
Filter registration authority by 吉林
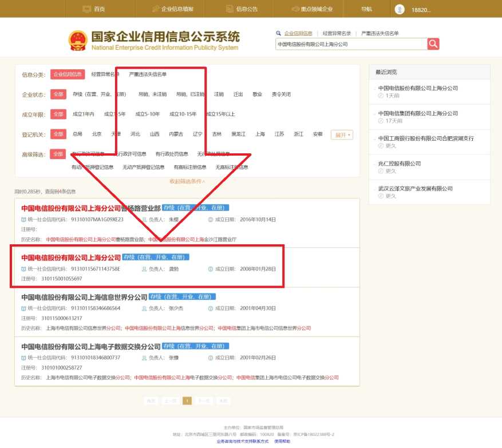click(217, 134)
